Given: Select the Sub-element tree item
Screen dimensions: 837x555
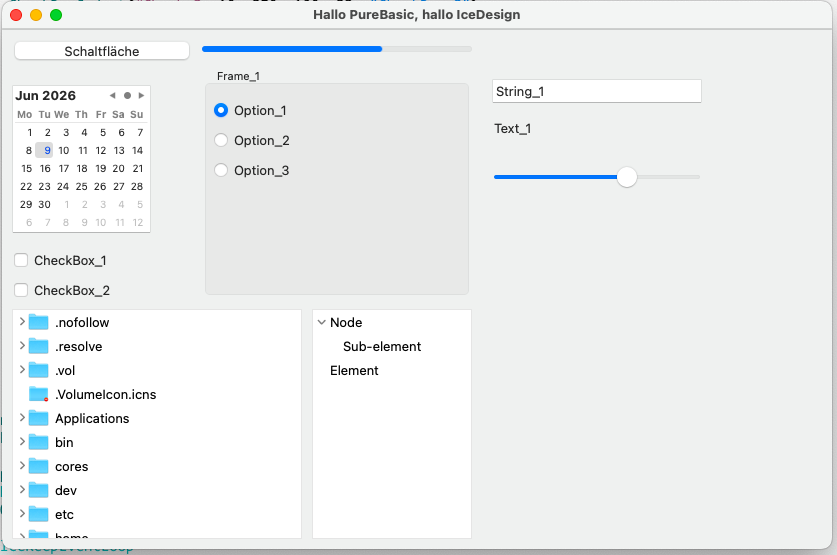Looking at the screenshot, I should click(382, 346).
